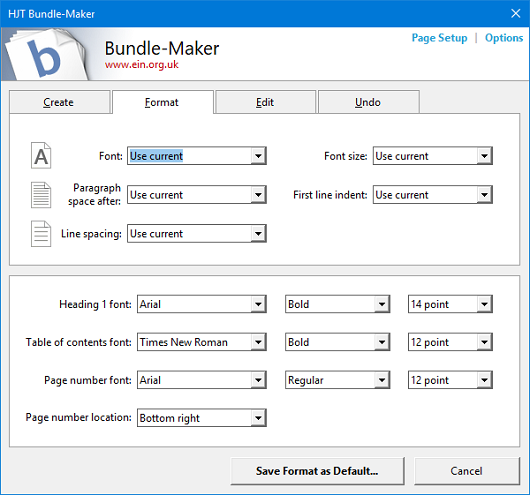Select the Format tab
Screen dimensions: 530x495
[x=163, y=102]
